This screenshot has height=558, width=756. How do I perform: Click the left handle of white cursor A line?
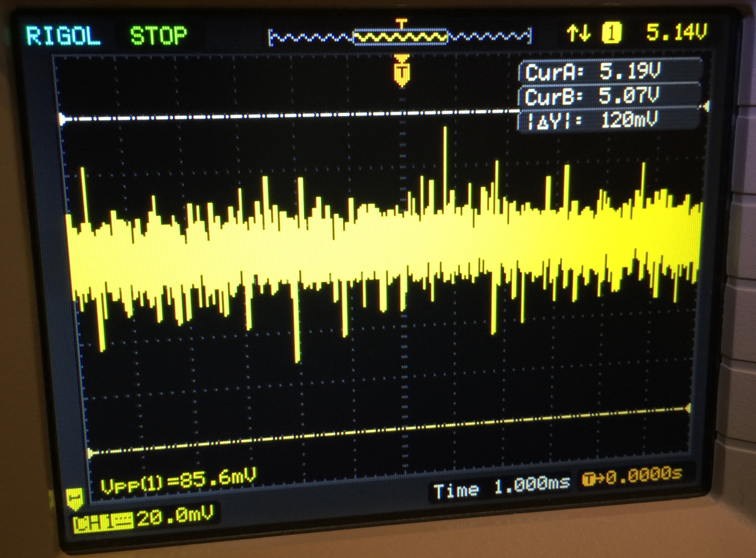[x=63, y=119]
